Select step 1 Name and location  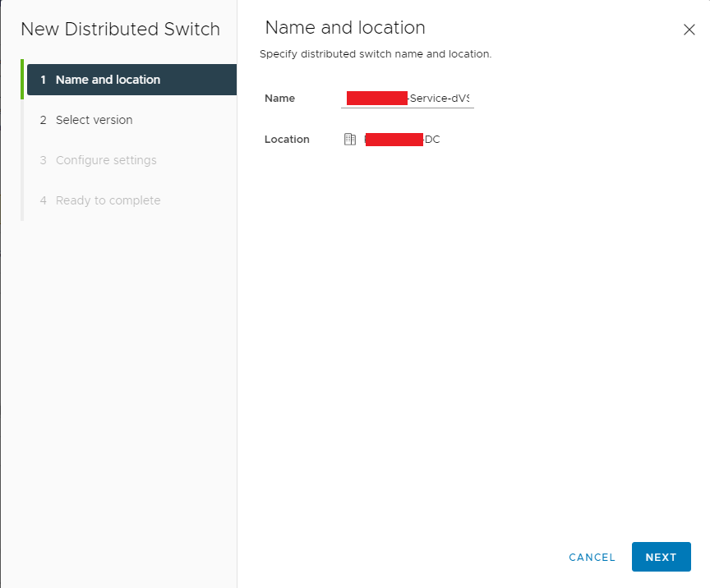tap(131, 80)
